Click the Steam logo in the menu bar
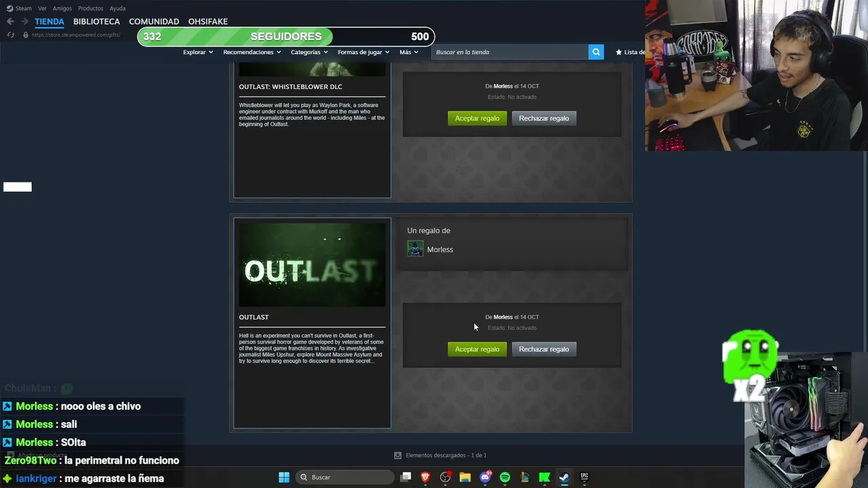The image size is (868, 488). 9,8
